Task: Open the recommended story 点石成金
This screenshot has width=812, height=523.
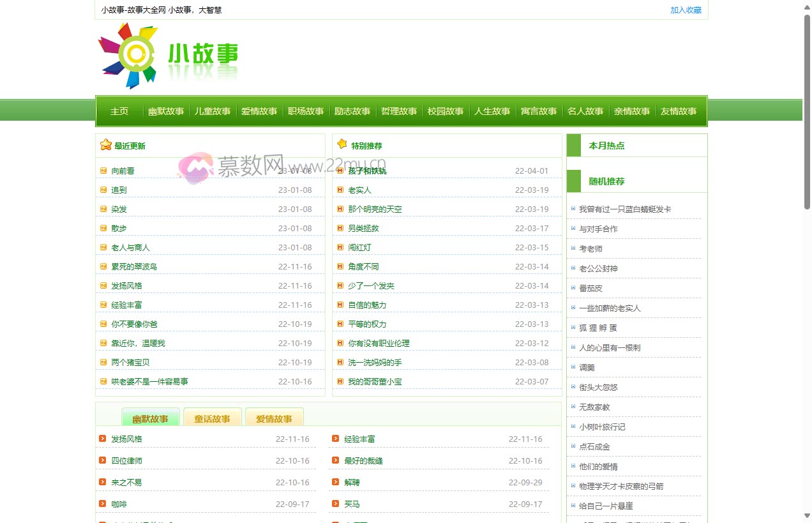Action: pyautogui.click(x=594, y=446)
